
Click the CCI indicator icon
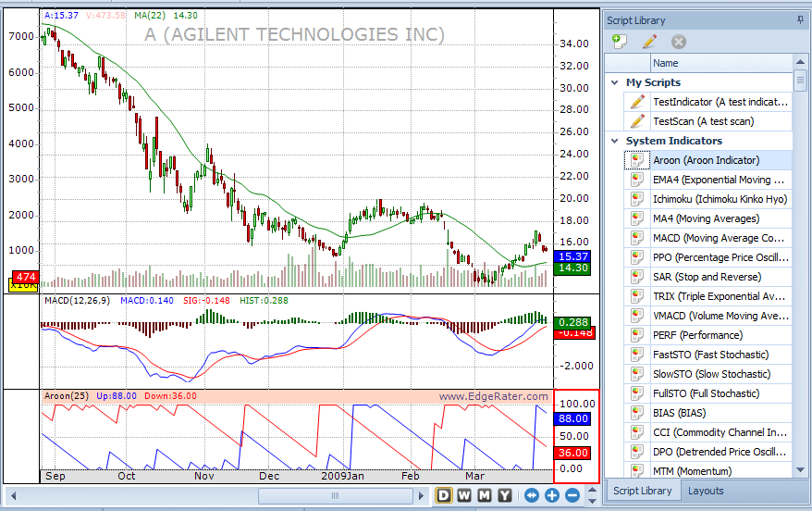(637, 432)
